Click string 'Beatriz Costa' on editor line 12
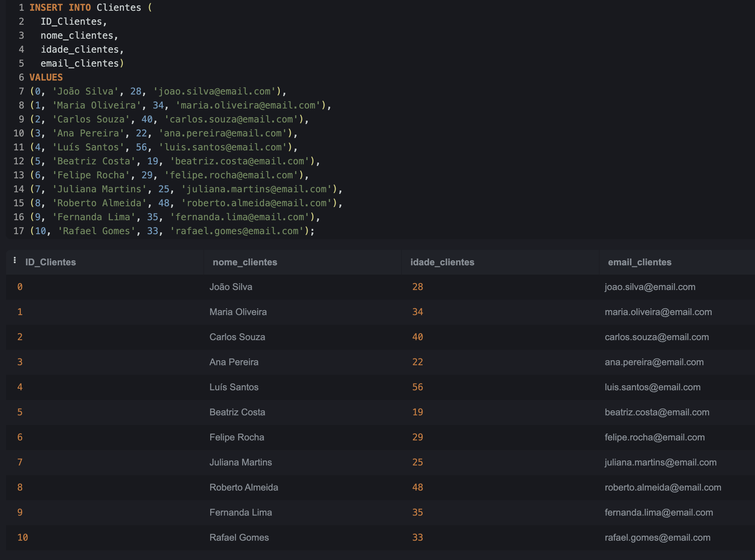The width and height of the screenshot is (755, 560). point(94,161)
